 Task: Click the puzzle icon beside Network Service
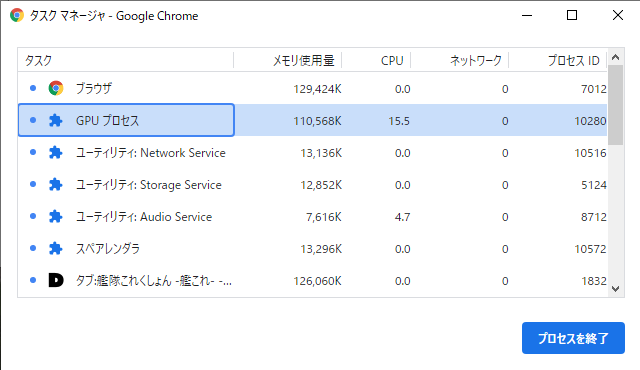click(x=56, y=153)
